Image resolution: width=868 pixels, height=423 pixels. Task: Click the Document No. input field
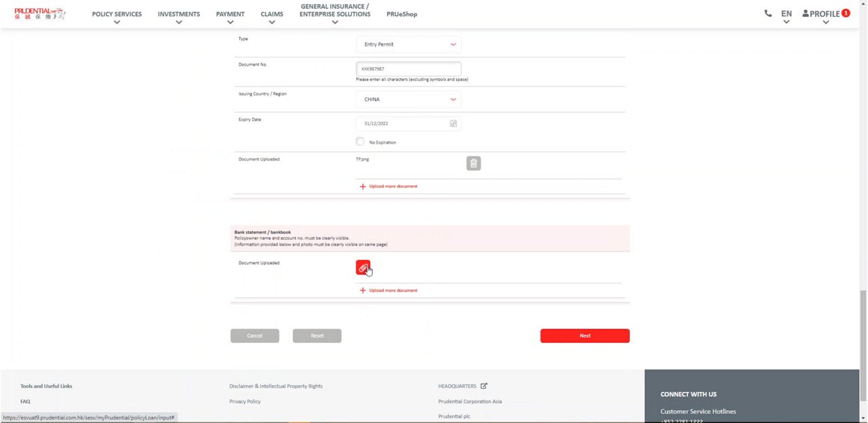(408, 69)
